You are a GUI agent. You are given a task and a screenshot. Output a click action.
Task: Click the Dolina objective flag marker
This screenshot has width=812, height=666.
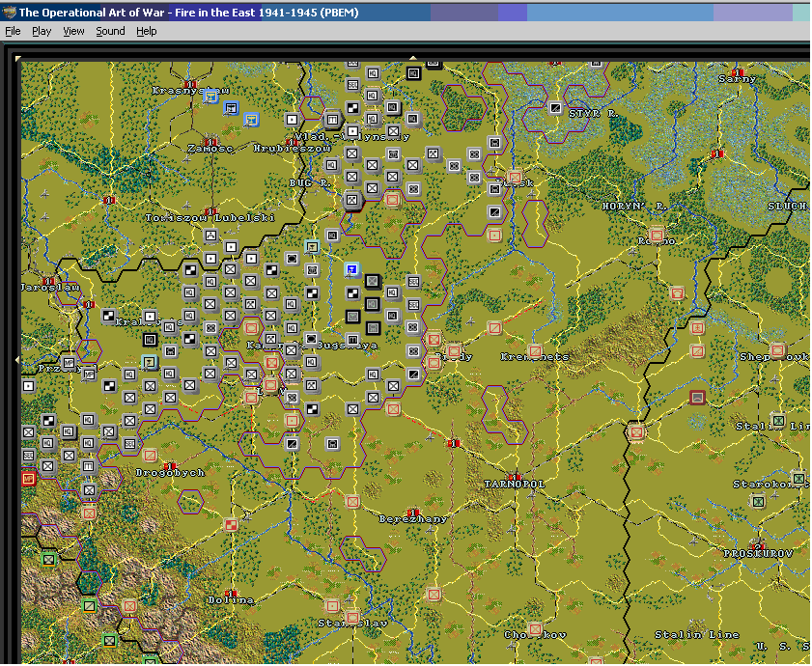(x=231, y=594)
